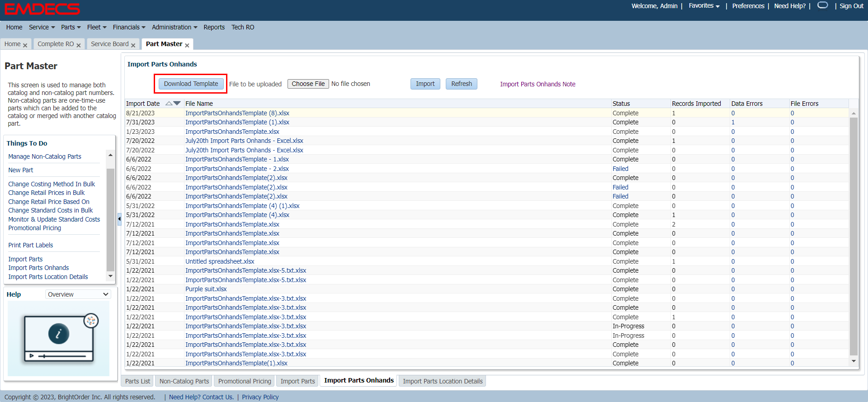Expand the Favorites dropdown
868x402 pixels.
[704, 6]
